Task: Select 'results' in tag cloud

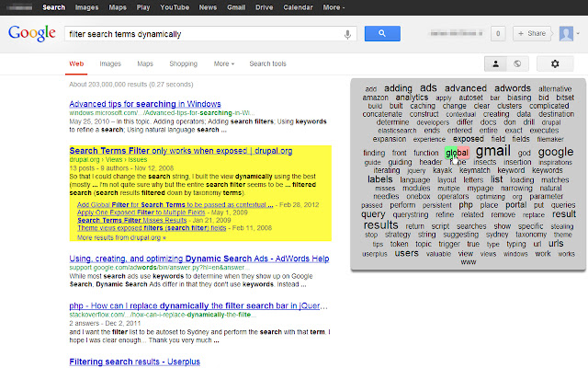Action: coord(380,224)
